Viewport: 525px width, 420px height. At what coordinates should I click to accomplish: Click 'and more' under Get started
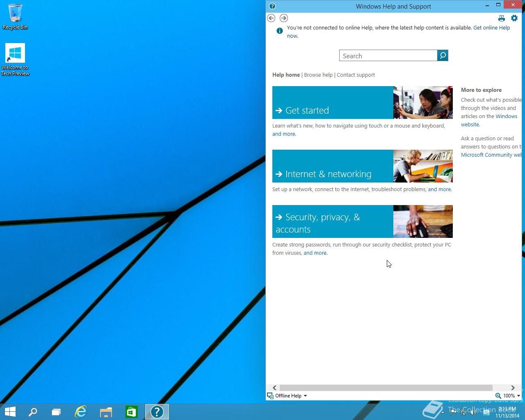click(x=284, y=134)
